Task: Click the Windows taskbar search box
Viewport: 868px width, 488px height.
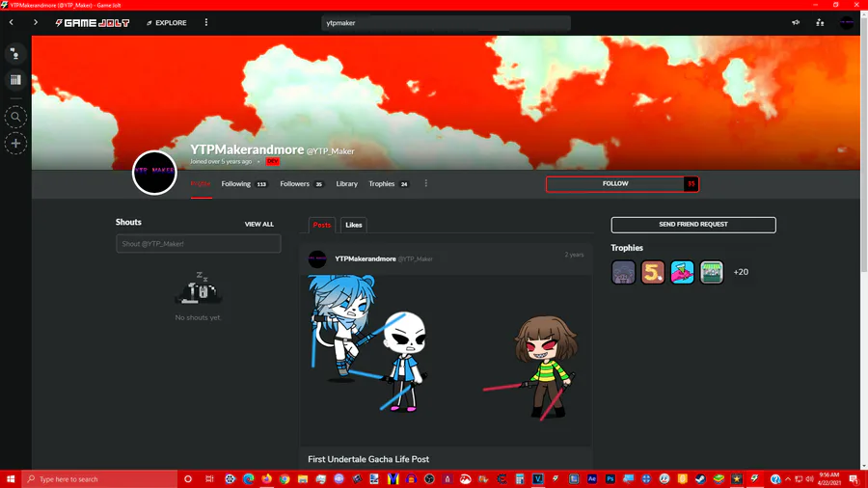Action: pos(99,479)
